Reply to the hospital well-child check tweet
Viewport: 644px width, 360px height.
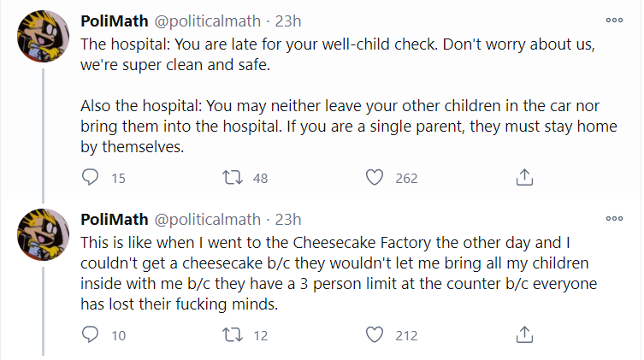click(x=91, y=177)
